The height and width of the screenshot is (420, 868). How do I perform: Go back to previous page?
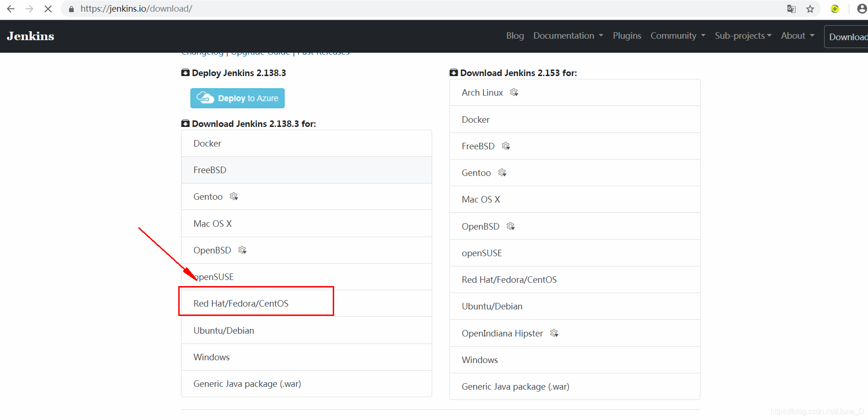11,9
